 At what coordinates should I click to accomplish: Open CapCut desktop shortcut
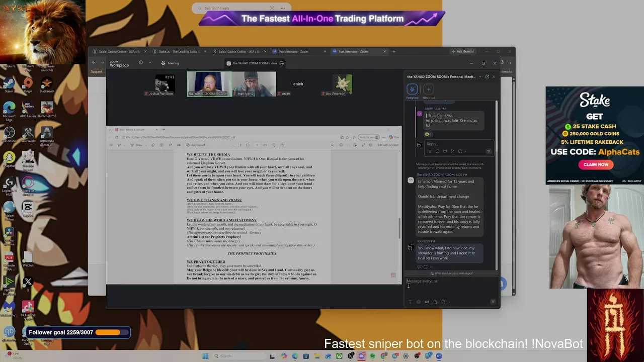click(28, 209)
